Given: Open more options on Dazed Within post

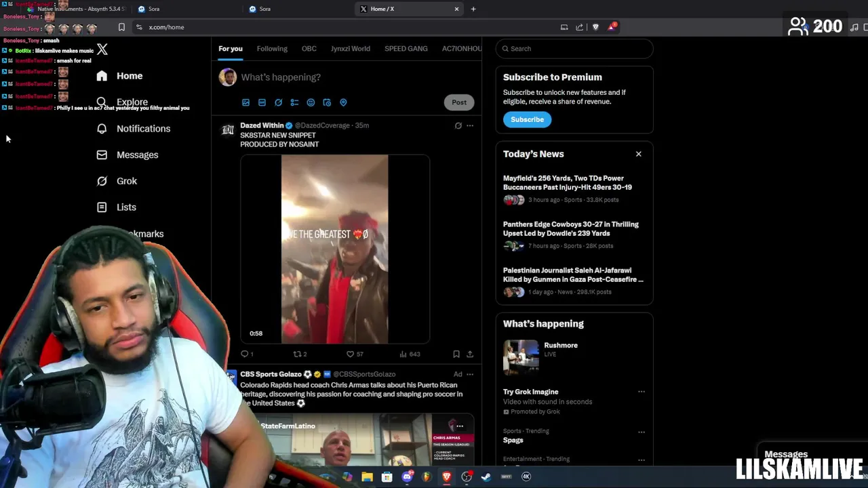Looking at the screenshot, I should point(469,125).
